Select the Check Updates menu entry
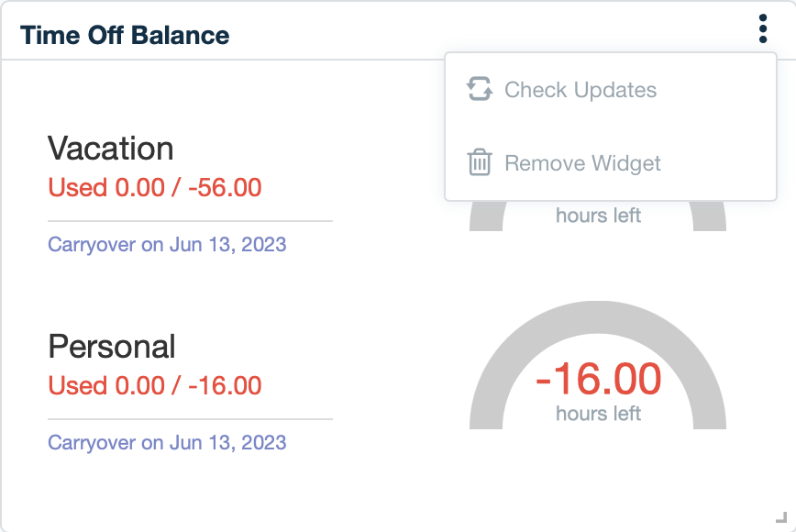796x532 pixels. [x=580, y=90]
